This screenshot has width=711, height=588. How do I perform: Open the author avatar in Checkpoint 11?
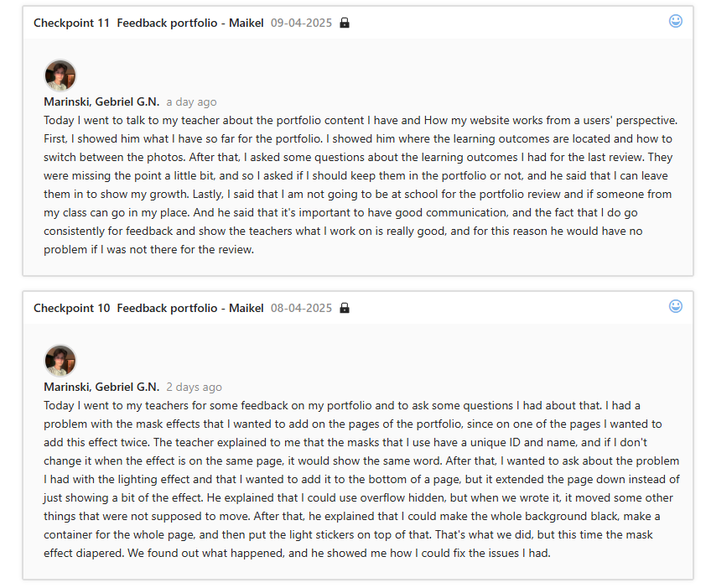tap(60, 75)
